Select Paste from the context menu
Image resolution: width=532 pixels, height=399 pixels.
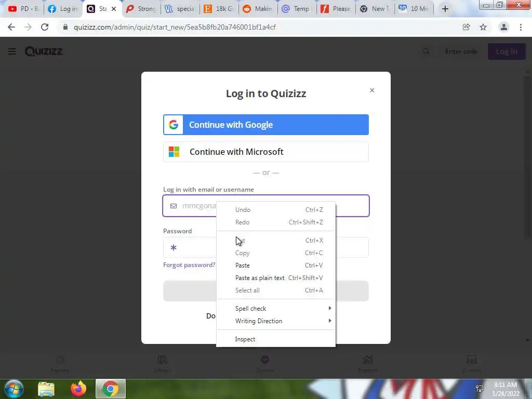(276, 265)
